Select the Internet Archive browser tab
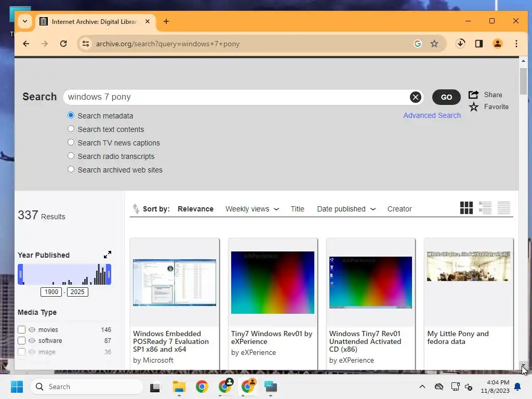The width and height of the screenshot is (532, 399). click(x=95, y=22)
